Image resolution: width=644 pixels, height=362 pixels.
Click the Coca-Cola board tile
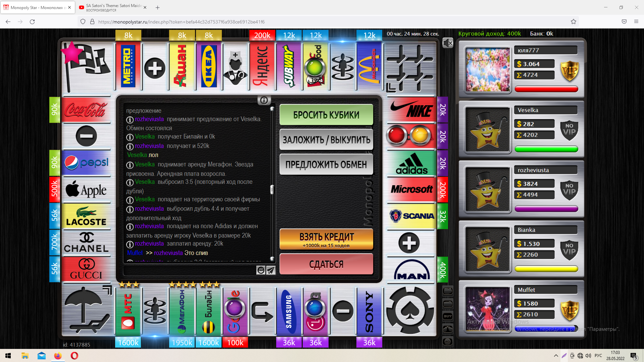point(86,110)
